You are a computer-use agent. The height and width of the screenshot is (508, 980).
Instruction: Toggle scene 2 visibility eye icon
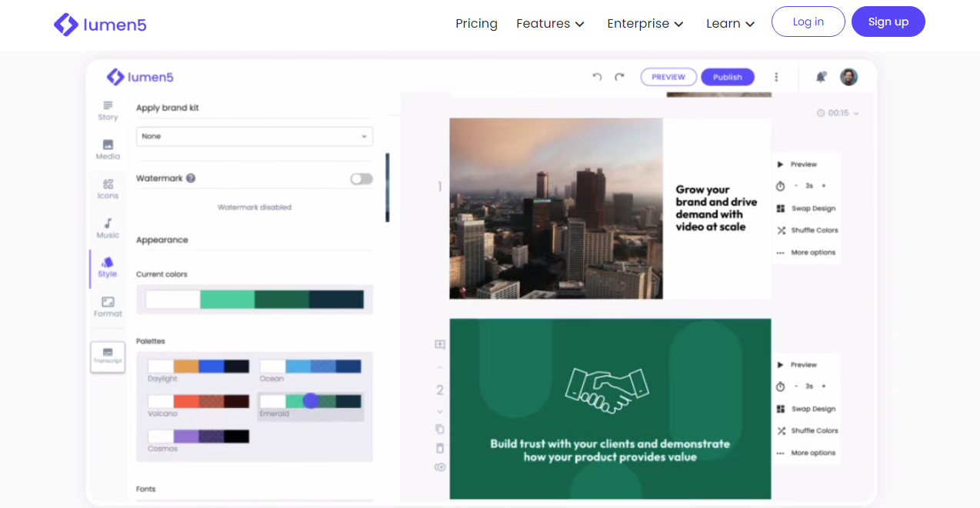pyautogui.click(x=440, y=467)
